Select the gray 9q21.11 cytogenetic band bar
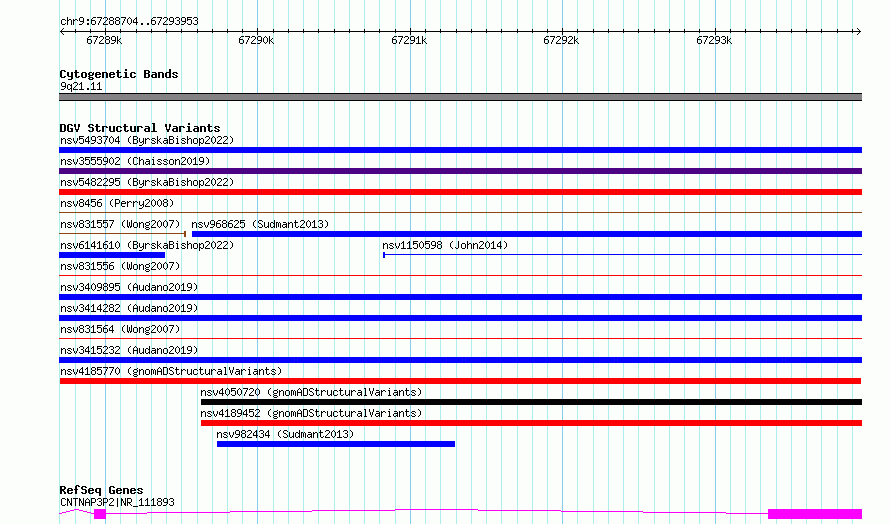890x524 pixels. coord(460,97)
